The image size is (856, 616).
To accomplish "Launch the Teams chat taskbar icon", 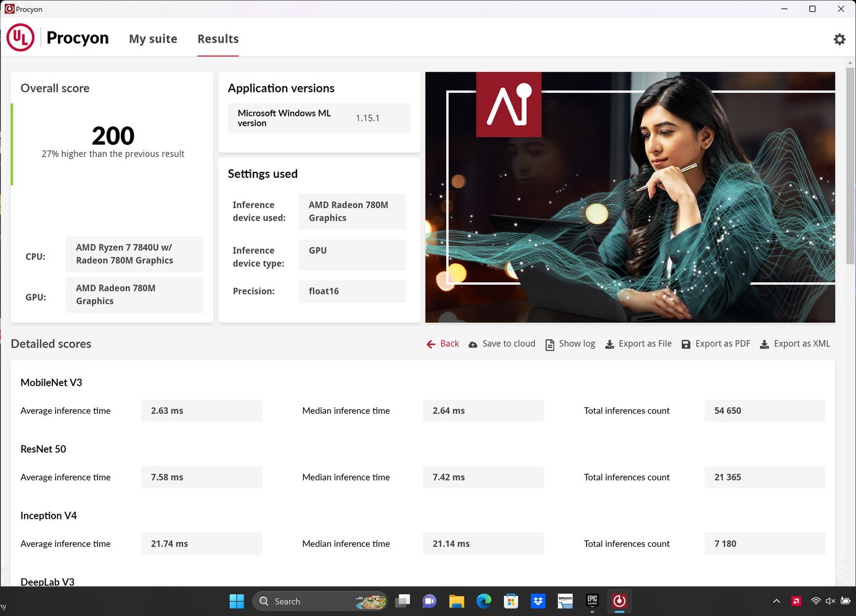I will click(430, 601).
